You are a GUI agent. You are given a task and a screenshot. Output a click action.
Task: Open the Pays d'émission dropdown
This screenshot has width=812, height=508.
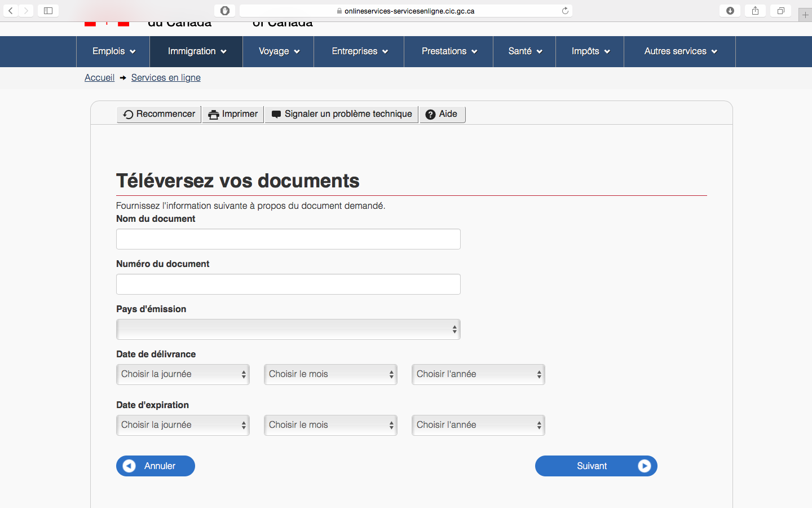(288, 330)
